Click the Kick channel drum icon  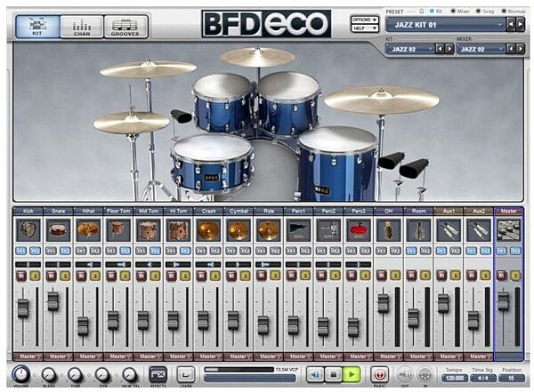coord(28,230)
